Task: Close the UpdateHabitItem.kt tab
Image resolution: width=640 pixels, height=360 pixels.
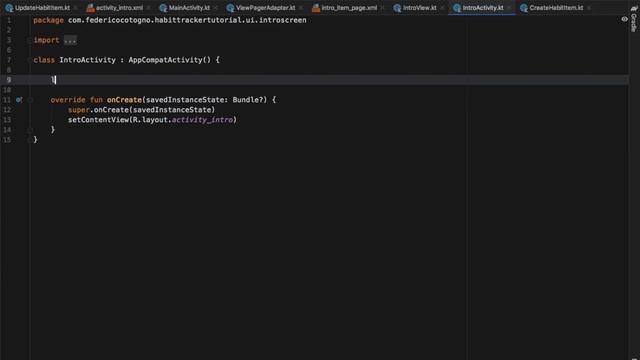Action: coord(76,8)
